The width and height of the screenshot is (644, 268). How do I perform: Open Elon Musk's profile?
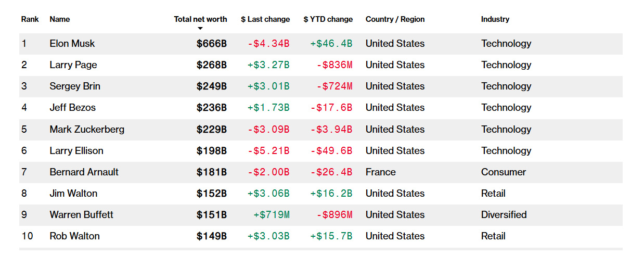click(72, 44)
